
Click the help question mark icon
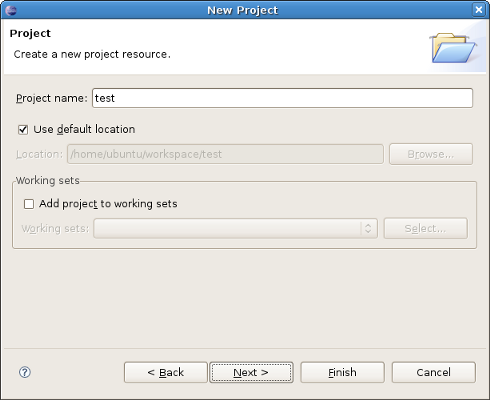pos(25,372)
